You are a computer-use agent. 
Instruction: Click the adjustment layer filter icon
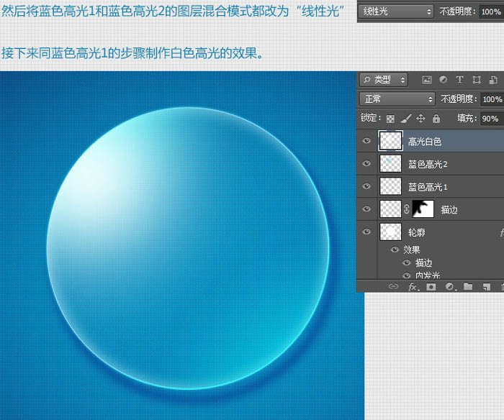click(x=444, y=79)
